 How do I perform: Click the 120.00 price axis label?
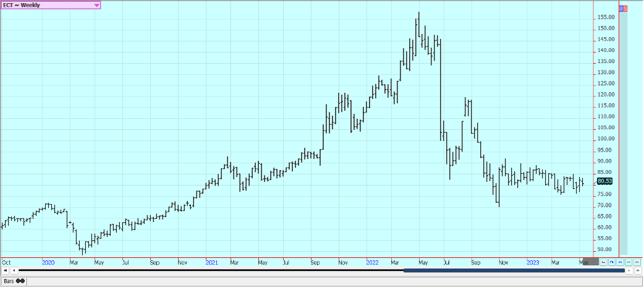click(606, 95)
